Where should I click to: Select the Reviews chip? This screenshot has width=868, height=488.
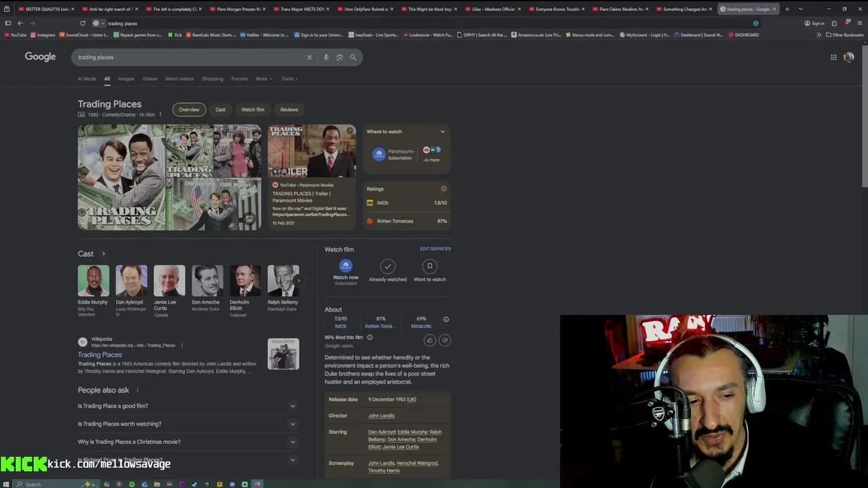click(x=289, y=110)
